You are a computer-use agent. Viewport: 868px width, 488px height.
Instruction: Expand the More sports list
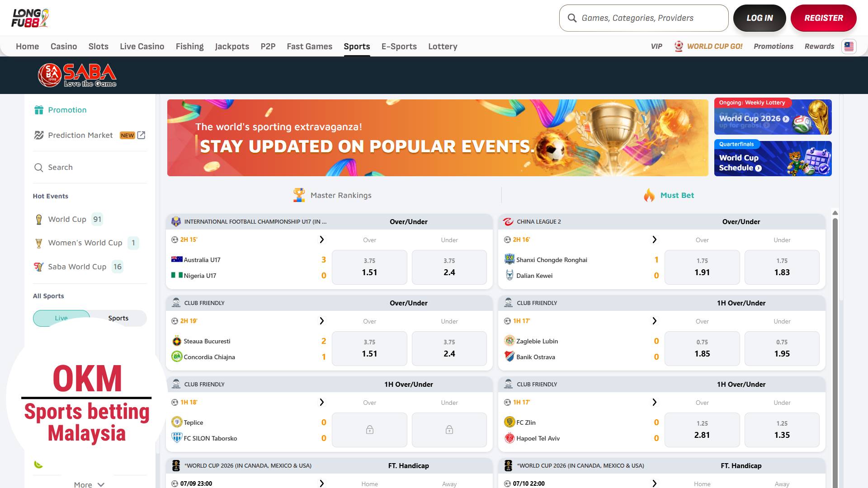89,484
